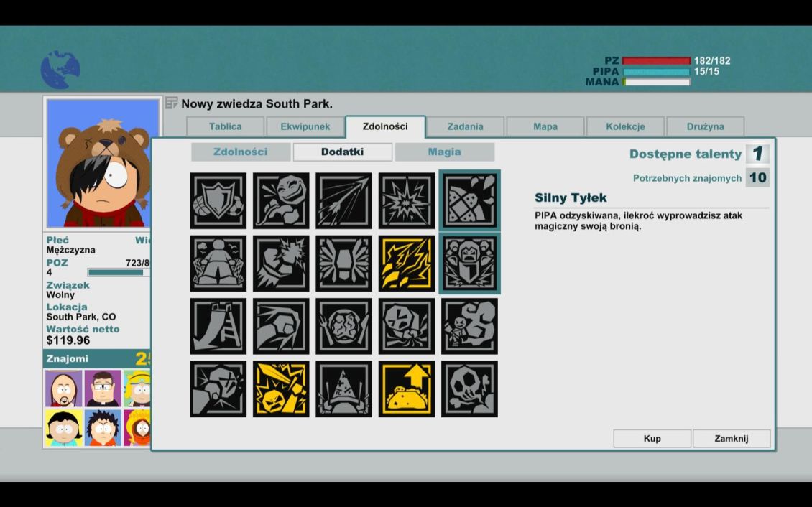Click the 182/182 health value
Viewport: 812px width, 507px height.
pos(712,61)
